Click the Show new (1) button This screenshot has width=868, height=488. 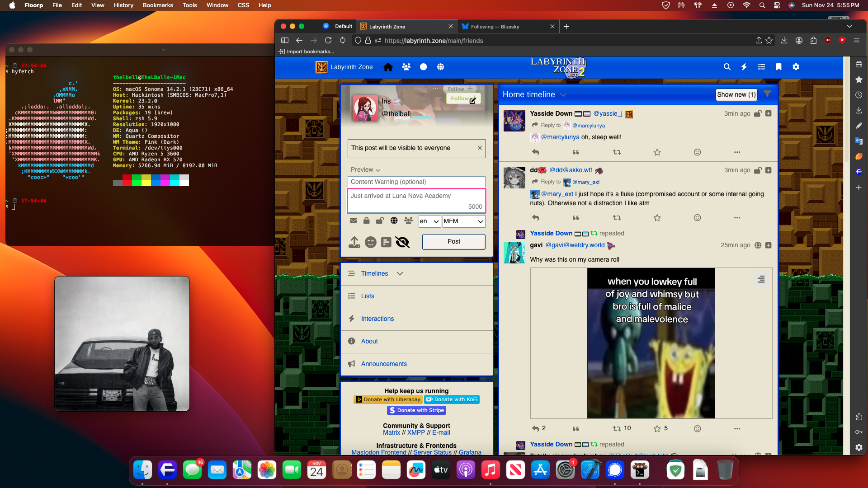tap(736, 94)
